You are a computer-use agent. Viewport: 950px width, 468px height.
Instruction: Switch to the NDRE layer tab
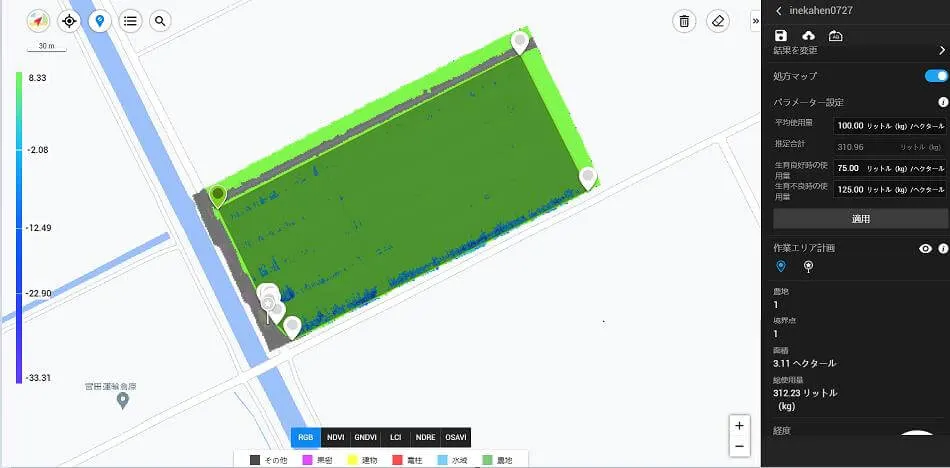click(x=425, y=437)
